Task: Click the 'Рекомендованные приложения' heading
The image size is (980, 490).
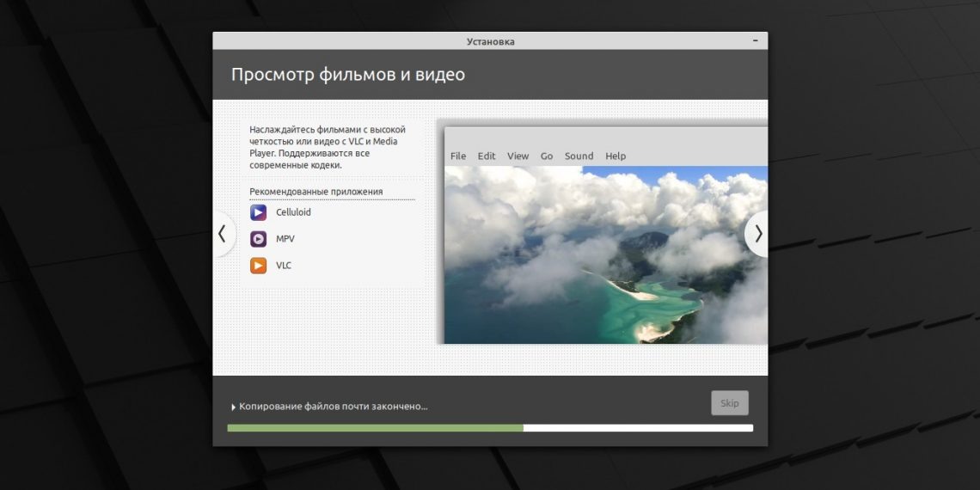Action: coord(316,191)
